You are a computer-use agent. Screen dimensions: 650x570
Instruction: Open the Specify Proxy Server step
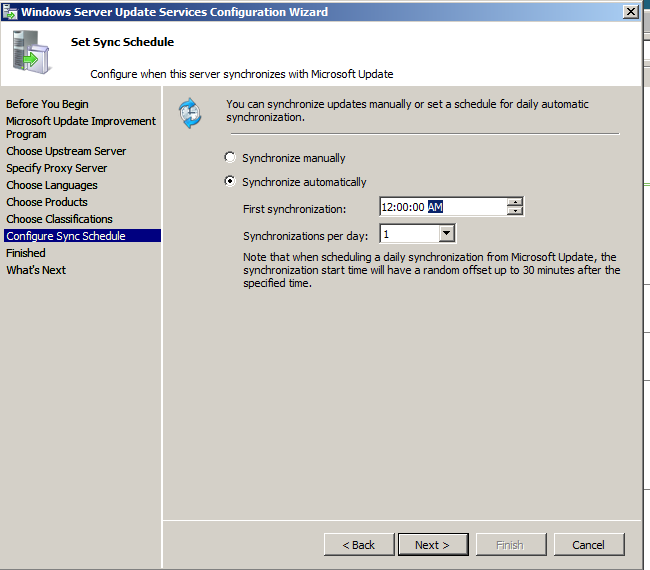[56, 168]
